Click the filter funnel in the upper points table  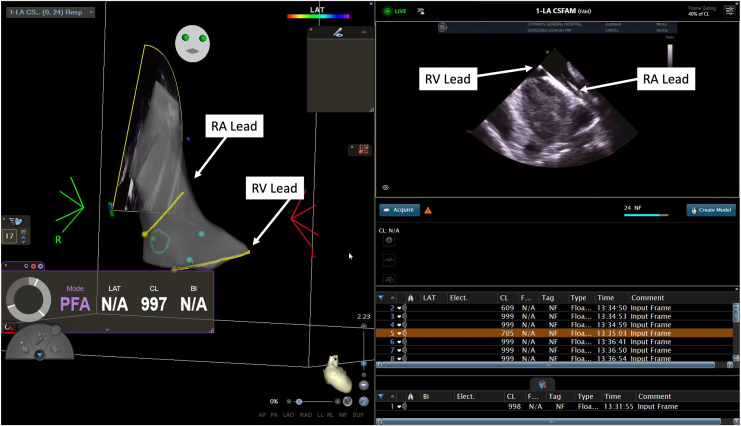pos(381,298)
